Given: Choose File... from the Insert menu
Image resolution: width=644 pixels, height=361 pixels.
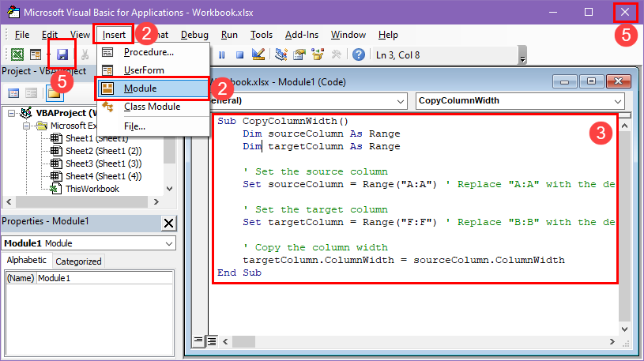Looking at the screenshot, I should pos(153,126).
